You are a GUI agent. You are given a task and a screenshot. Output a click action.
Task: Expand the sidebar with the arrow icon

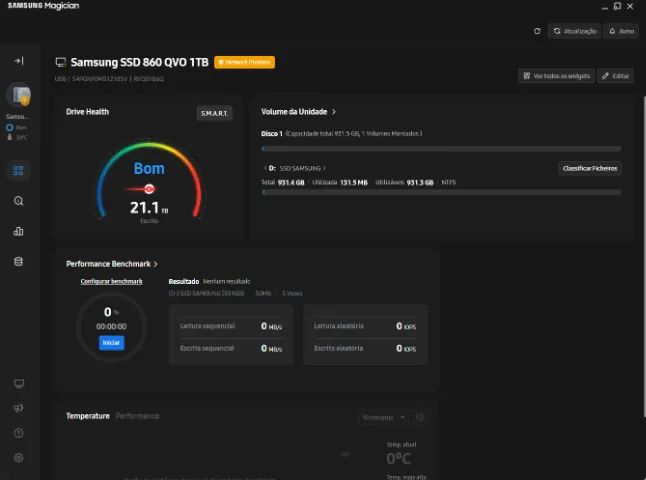point(19,61)
